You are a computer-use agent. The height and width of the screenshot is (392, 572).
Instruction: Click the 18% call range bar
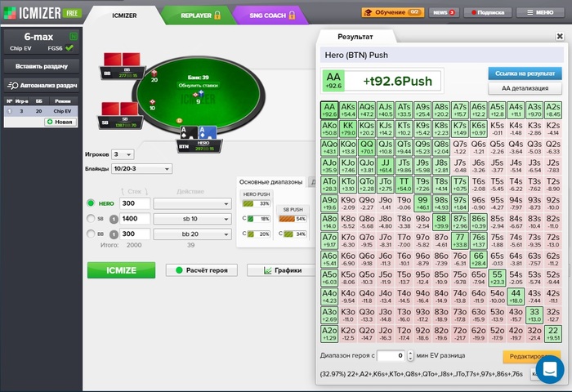(259, 219)
